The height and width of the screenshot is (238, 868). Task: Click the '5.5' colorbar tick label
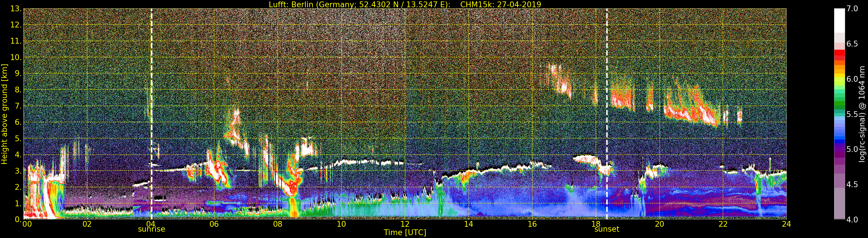[852, 114]
